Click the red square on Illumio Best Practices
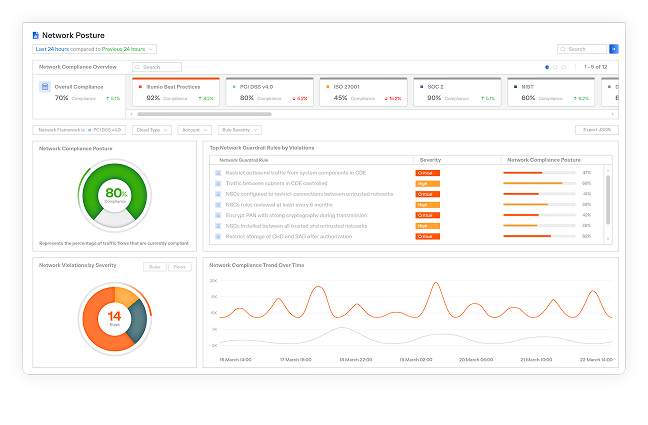This screenshot has width=648, height=425. tap(141, 87)
